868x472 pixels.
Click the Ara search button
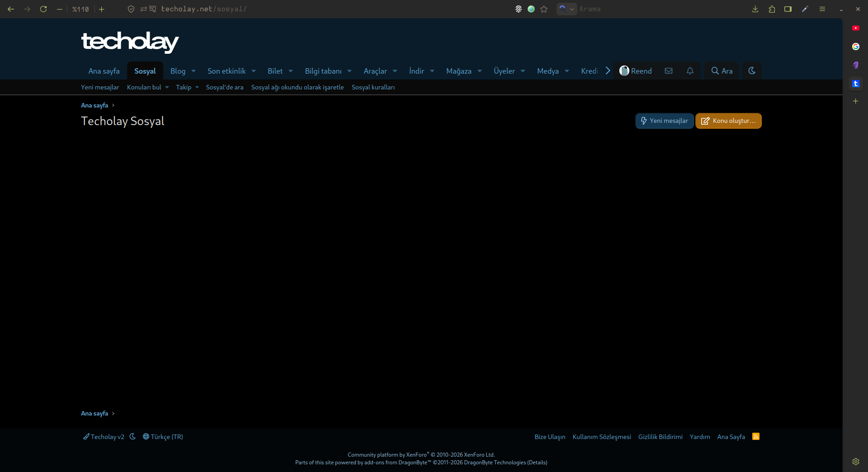722,71
